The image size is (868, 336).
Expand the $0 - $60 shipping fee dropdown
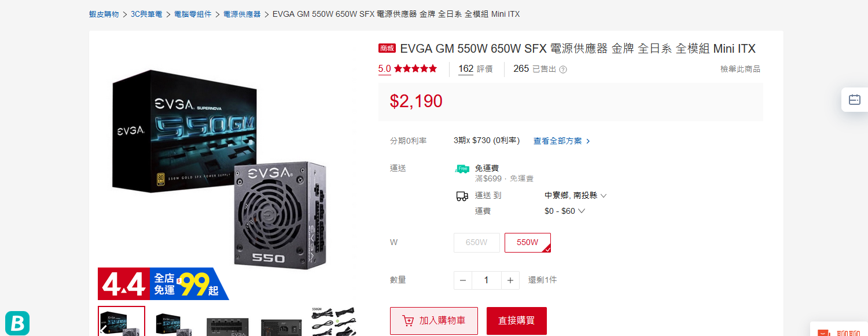point(565,211)
